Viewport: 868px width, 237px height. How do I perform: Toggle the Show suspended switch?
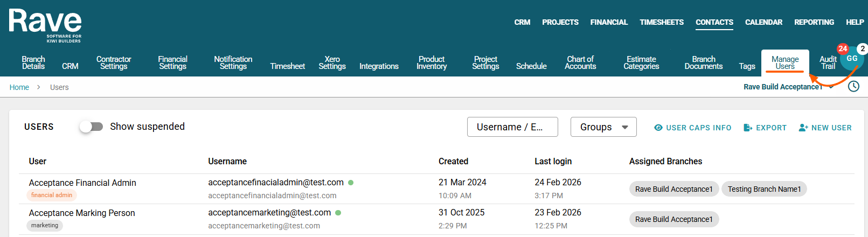pyautogui.click(x=91, y=127)
